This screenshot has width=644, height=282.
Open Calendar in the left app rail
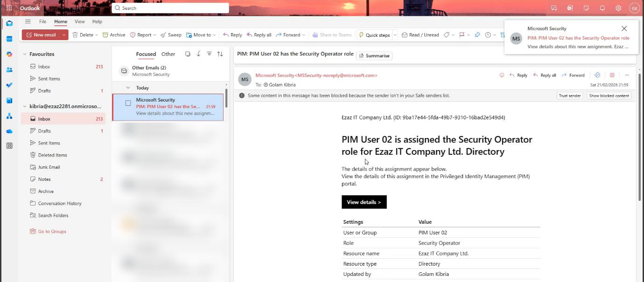pos(9,39)
